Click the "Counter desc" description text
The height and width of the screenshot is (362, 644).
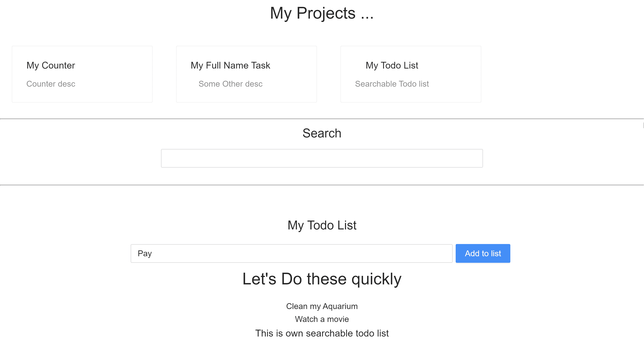point(51,84)
